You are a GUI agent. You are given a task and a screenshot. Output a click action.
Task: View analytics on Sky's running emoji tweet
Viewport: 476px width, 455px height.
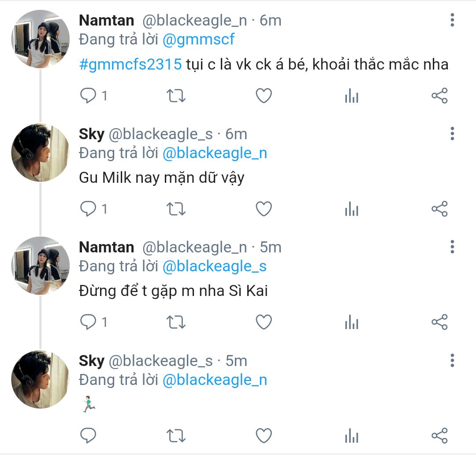(x=351, y=436)
